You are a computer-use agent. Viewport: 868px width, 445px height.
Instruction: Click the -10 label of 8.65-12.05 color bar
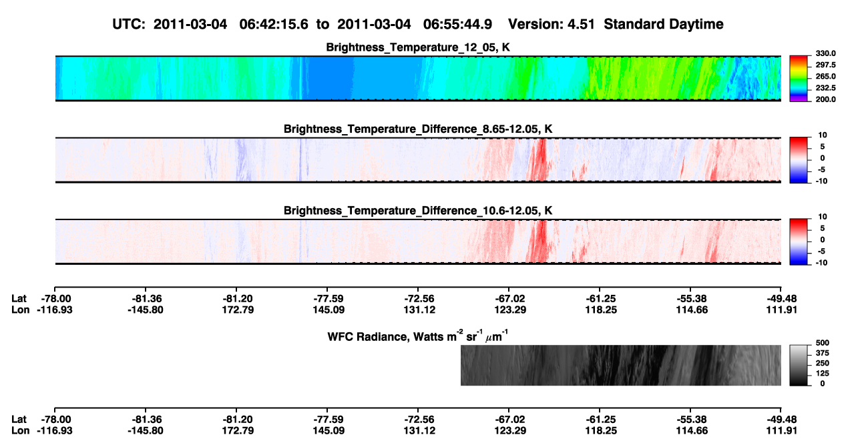(821, 181)
